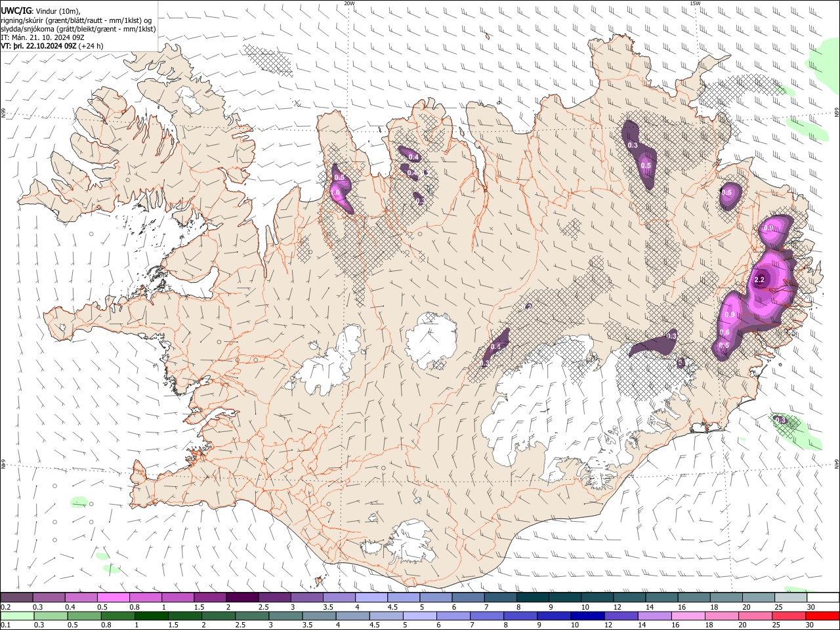
Task: Click the 'UWC/IG: Vindur (10m),' title line
Action: click(x=41, y=11)
